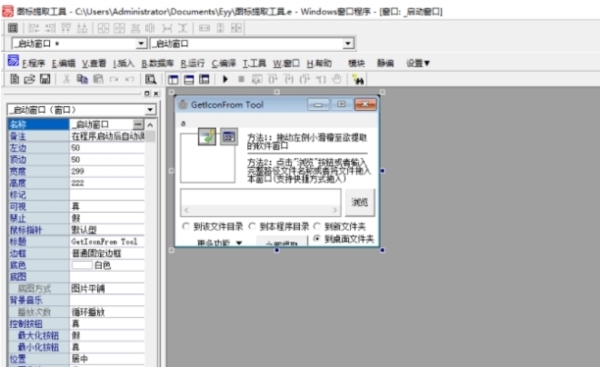This screenshot has width=600, height=367.
Task: Open the I.插入 menu
Action: (124, 64)
